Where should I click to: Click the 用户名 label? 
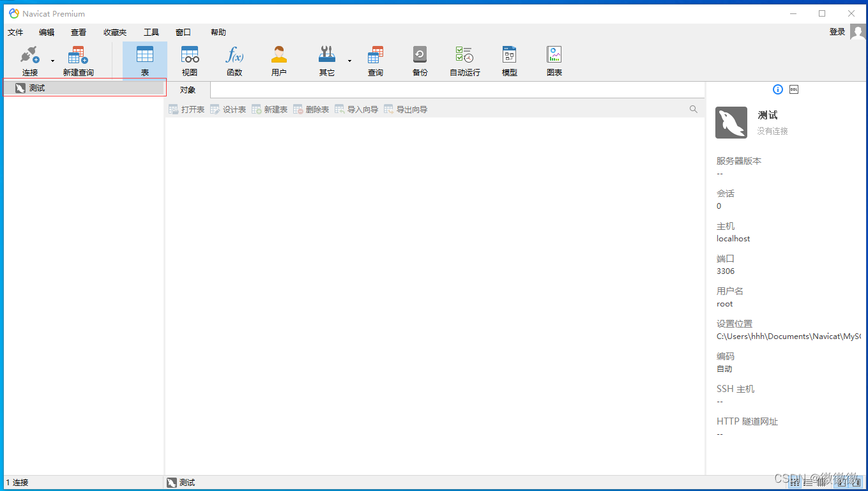coord(730,291)
